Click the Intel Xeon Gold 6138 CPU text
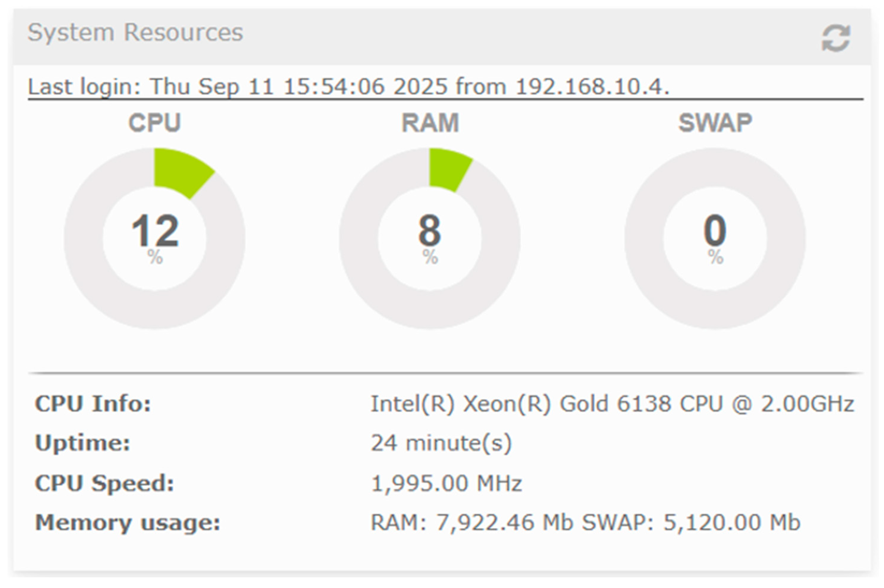The image size is (884, 588). pos(612,404)
